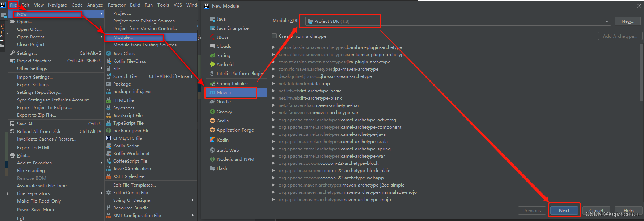Expand maven-archetype-j2ee-simple node
This screenshot has height=221, width=644.
(x=274, y=185)
